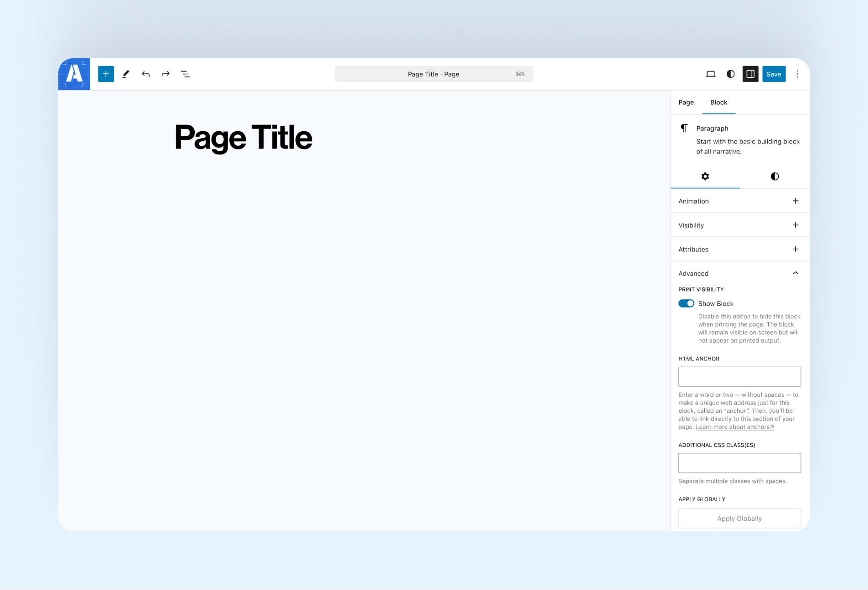
Task: Open Learn more about anchors
Action: pyautogui.click(x=734, y=427)
